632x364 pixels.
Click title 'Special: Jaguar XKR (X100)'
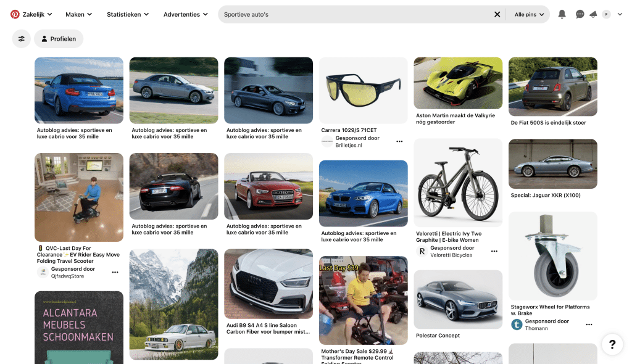click(x=546, y=195)
